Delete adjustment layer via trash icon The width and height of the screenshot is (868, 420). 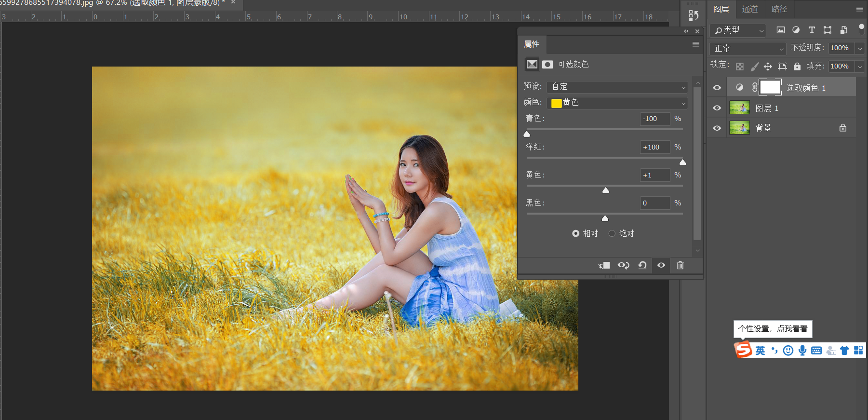(x=680, y=265)
